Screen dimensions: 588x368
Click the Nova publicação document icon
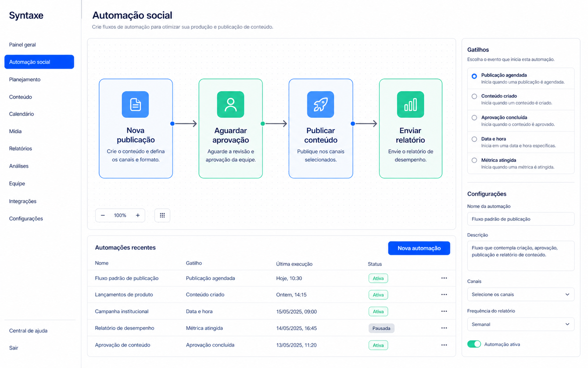[135, 105]
